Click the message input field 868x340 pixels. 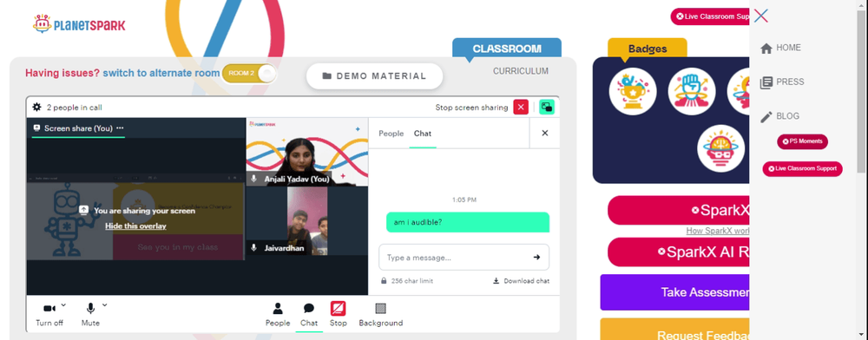(464, 257)
